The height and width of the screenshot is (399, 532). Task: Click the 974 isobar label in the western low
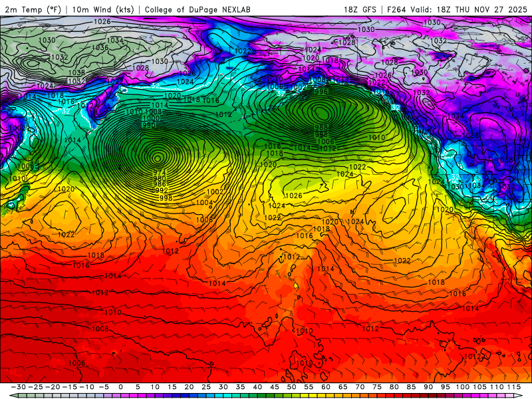tap(159, 172)
